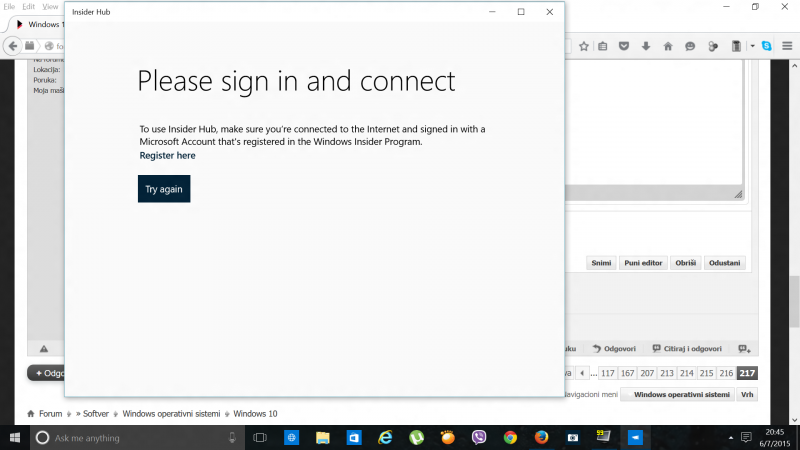Click the Skype extension icon in Firefox
Viewport: 800px width, 450px height.
pos(766,46)
